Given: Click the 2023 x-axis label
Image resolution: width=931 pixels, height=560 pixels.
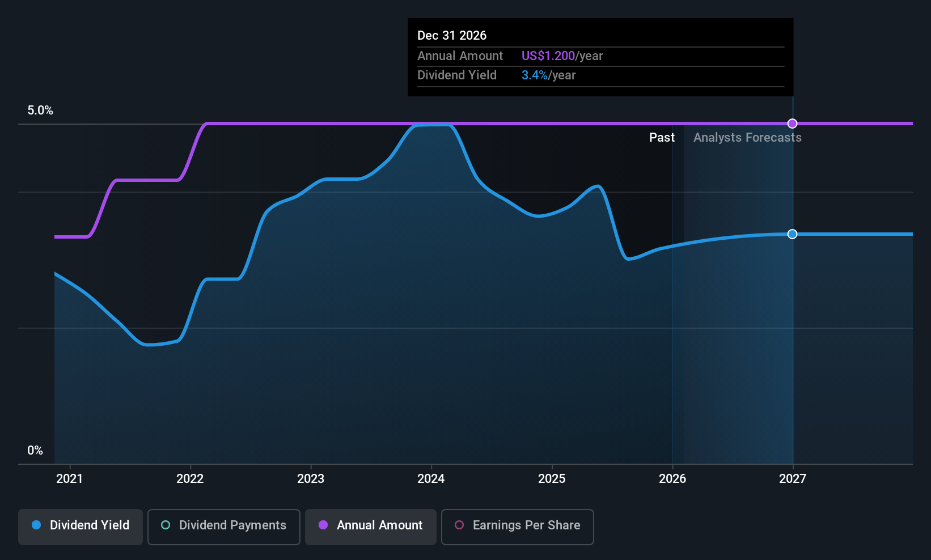Looking at the screenshot, I should coord(311,479).
